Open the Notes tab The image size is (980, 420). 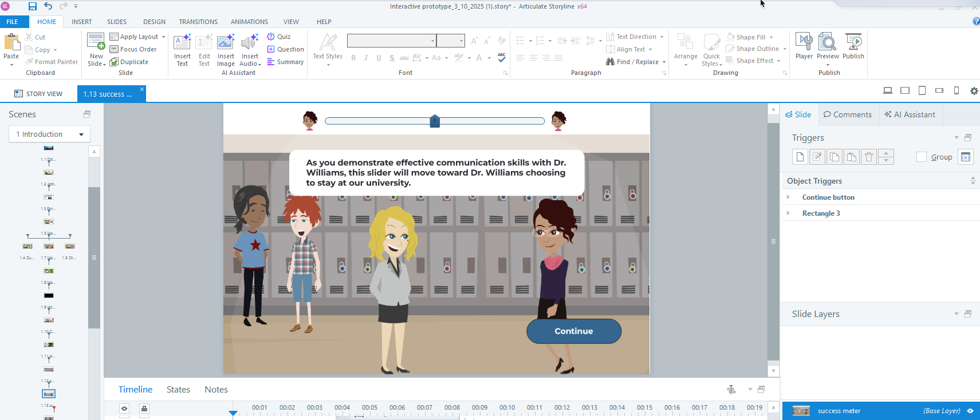[x=216, y=389]
